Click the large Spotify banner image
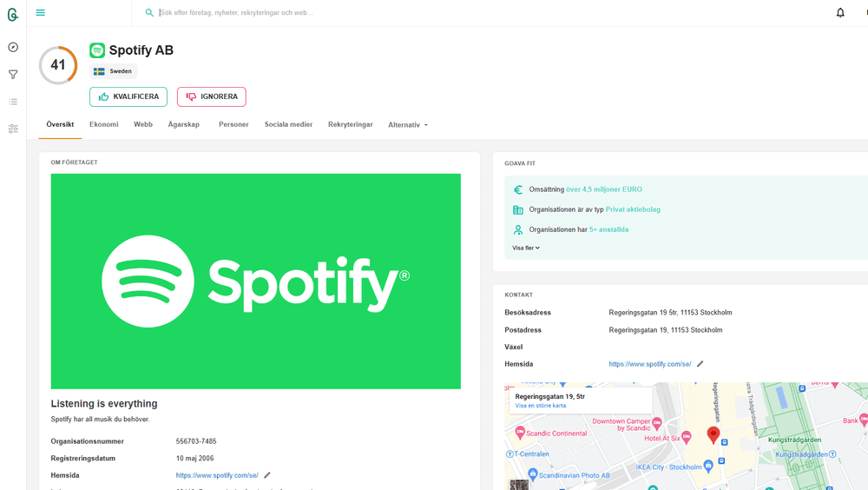This screenshot has width=868, height=490. tap(256, 281)
